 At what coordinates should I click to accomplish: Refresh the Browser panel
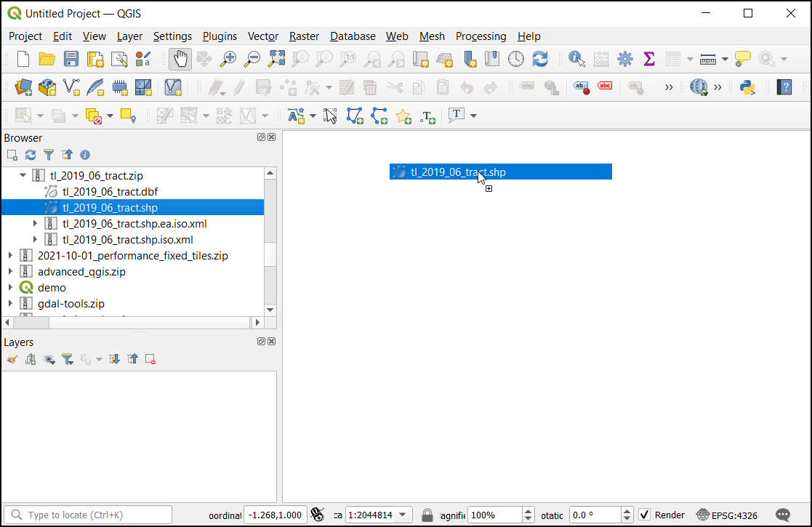click(31, 155)
